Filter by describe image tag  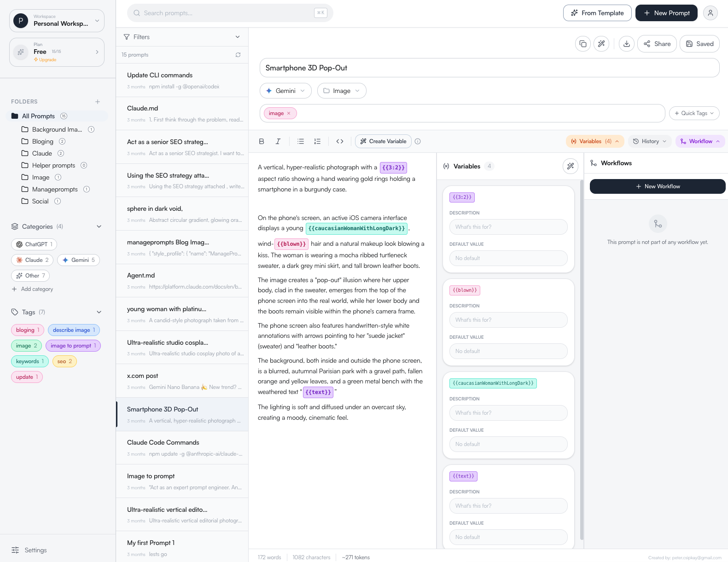pyautogui.click(x=74, y=330)
